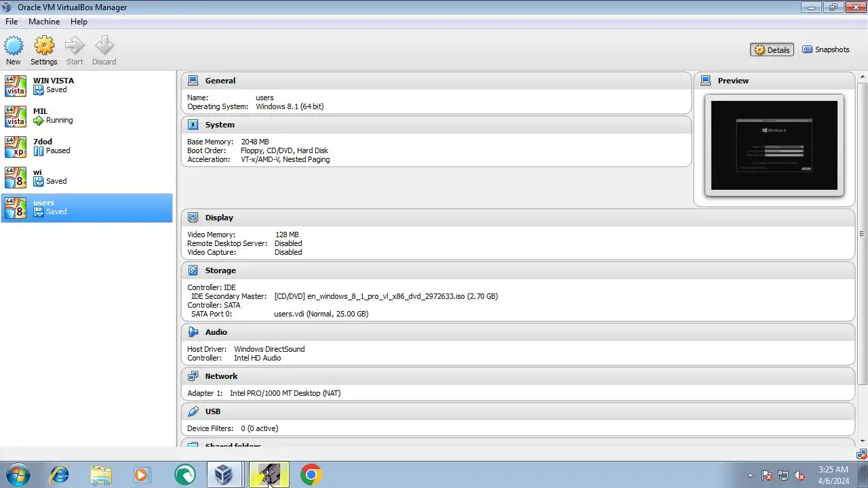Click the Audio section speaker icon
Image resolution: width=868 pixels, height=488 pixels.
193,332
